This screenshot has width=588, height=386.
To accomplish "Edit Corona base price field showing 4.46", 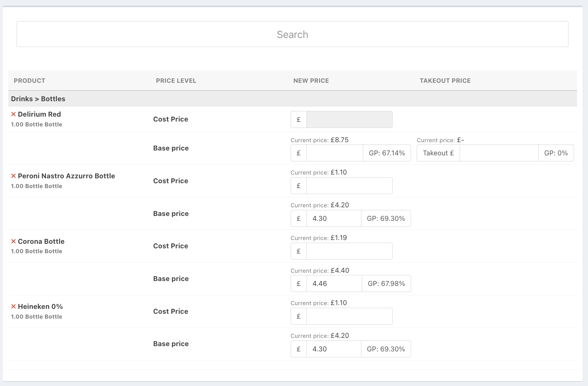I will (334, 284).
